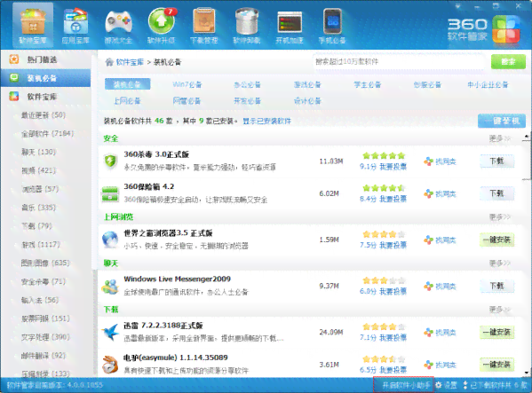Image resolution: width=532 pixels, height=393 pixels.
Task: Click 我要投票 for 迅雷
Action: [x=393, y=337]
